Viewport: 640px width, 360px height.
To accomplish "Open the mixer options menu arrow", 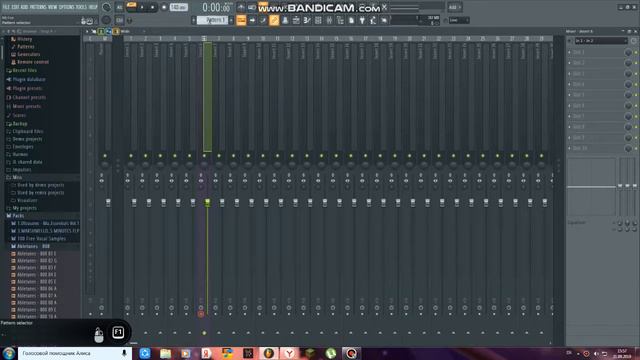I will pos(87,31).
